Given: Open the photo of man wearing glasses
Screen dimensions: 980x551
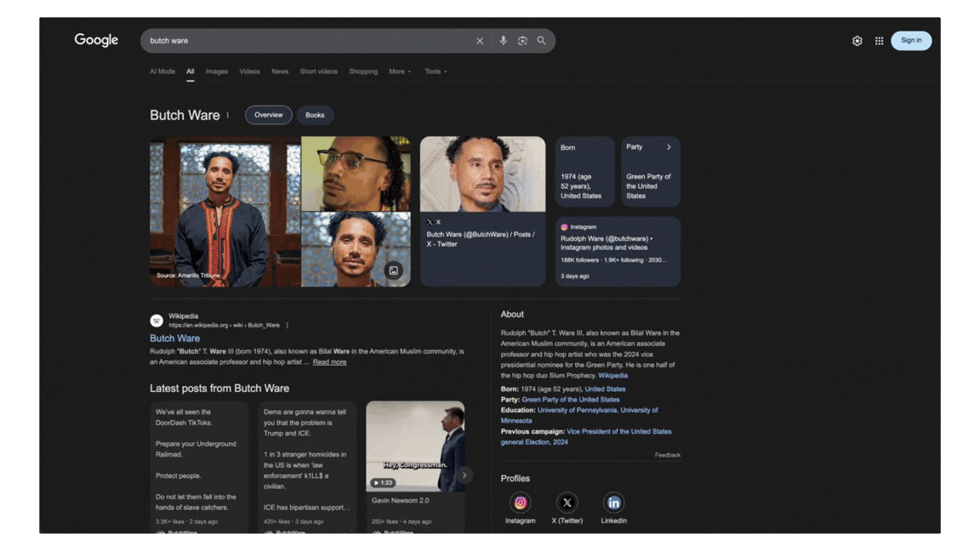Looking at the screenshot, I should pos(356,173).
